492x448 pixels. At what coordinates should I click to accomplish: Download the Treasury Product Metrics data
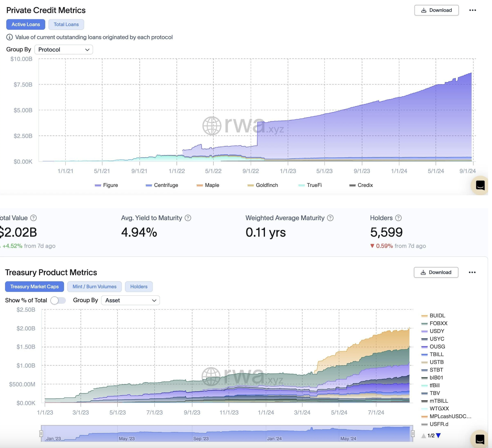click(x=436, y=272)
